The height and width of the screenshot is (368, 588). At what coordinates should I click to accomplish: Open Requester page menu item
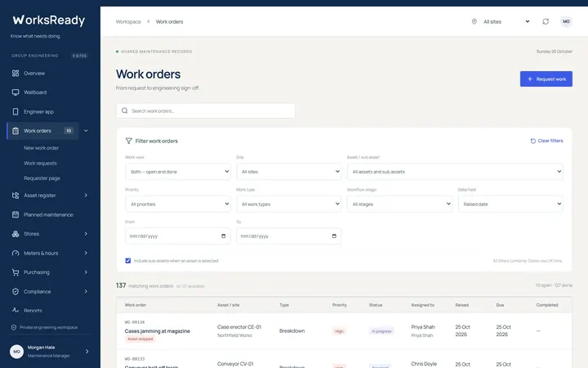[x=42, y=178]
